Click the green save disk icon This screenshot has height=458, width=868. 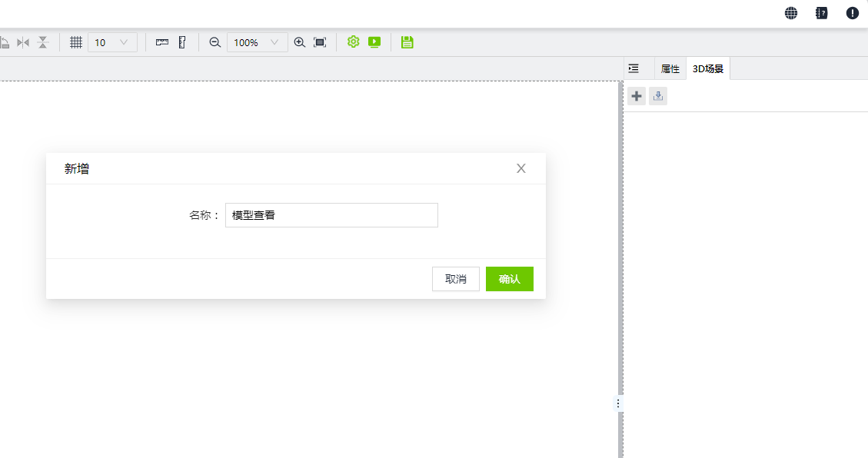pyautogui.click(x=407, y=42)
